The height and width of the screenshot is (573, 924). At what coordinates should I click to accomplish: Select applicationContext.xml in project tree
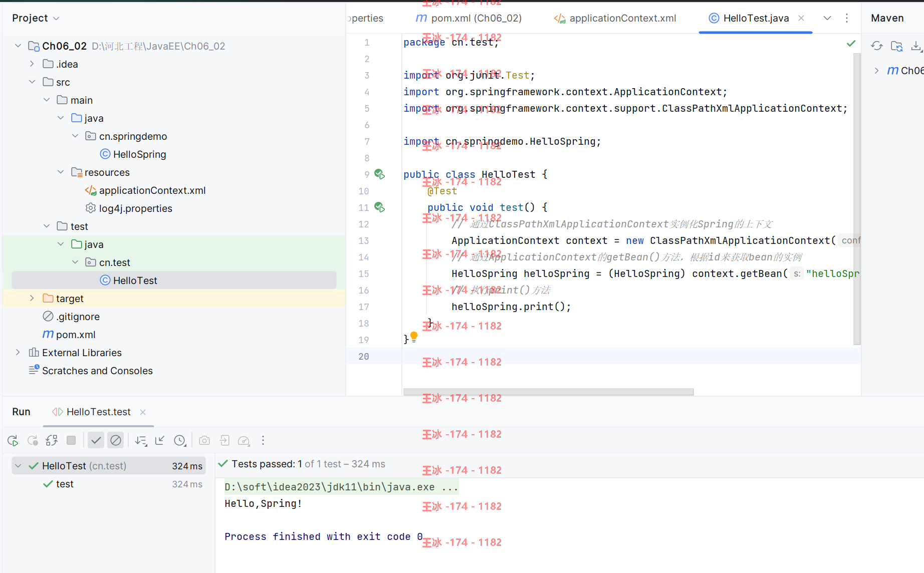click(x=145, y=190)
